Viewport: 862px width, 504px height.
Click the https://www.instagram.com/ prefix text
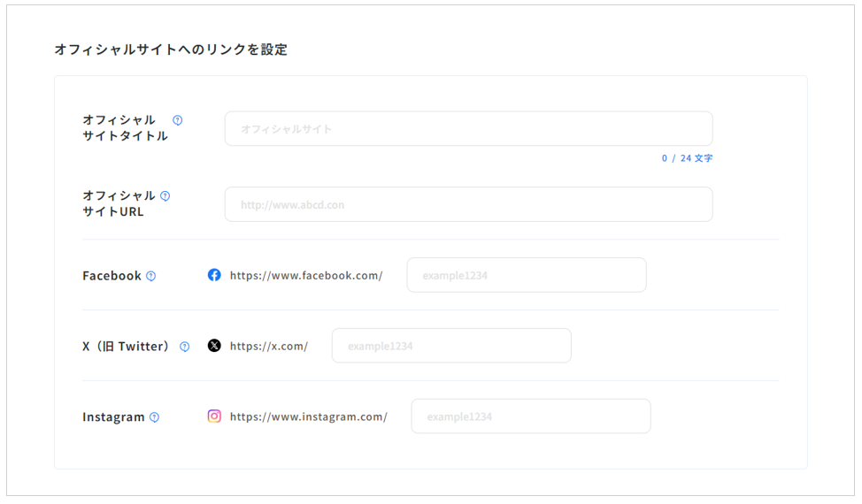coord(308,416)
